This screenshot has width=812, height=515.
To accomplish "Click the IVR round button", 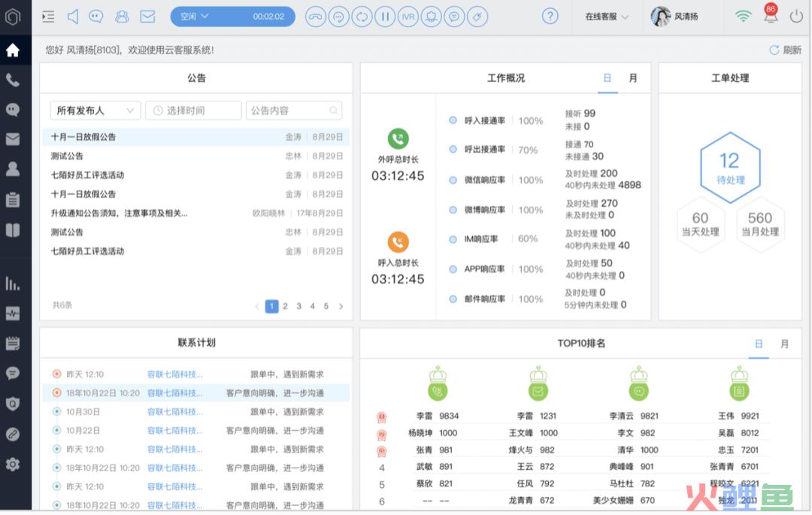I will coord(408,17).
